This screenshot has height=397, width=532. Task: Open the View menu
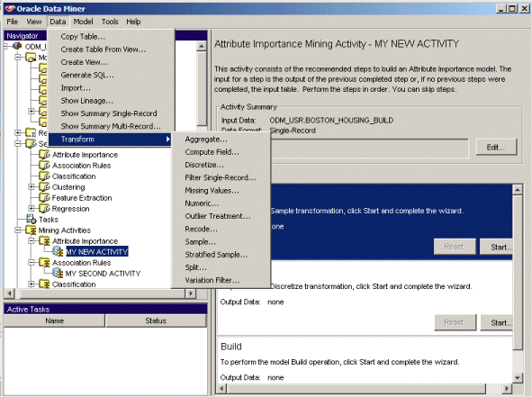(x=34, y=22)
